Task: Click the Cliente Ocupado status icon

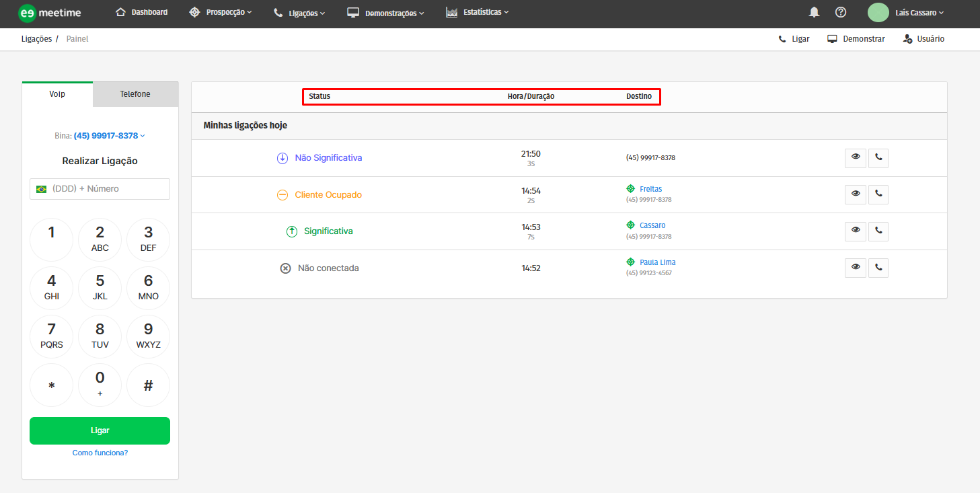Action: coord(282,195)
